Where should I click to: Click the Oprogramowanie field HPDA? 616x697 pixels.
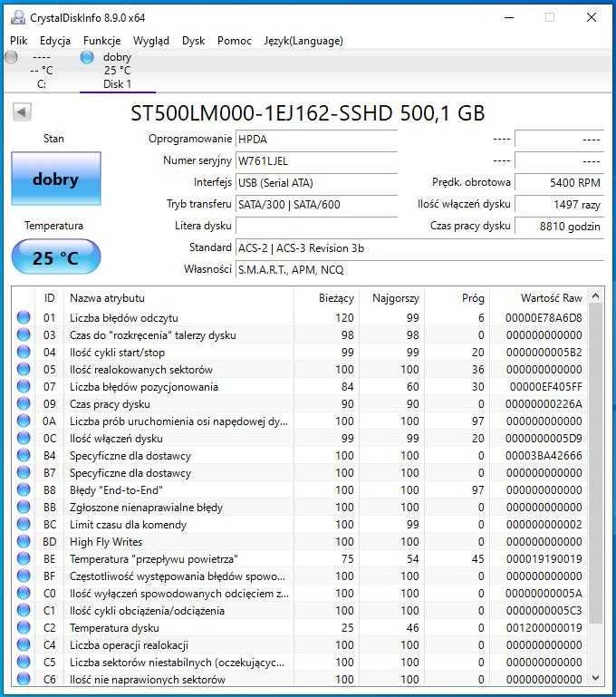(316, 140)
